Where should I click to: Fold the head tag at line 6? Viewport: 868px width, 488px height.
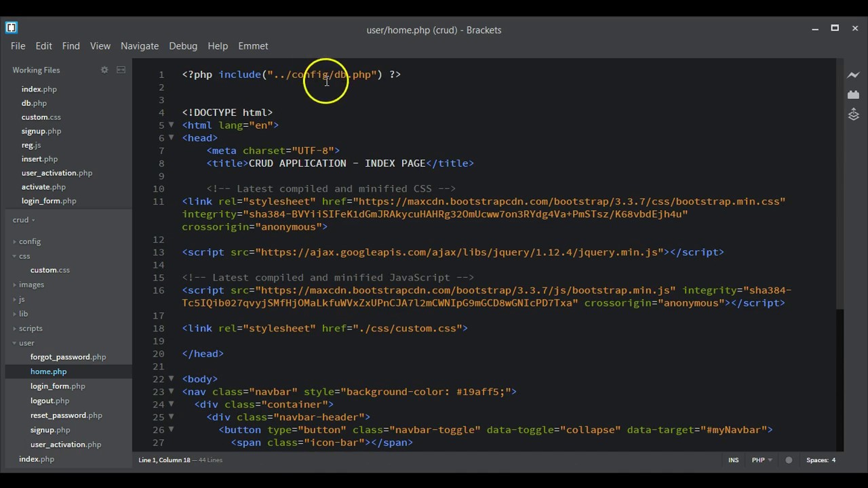171,138
